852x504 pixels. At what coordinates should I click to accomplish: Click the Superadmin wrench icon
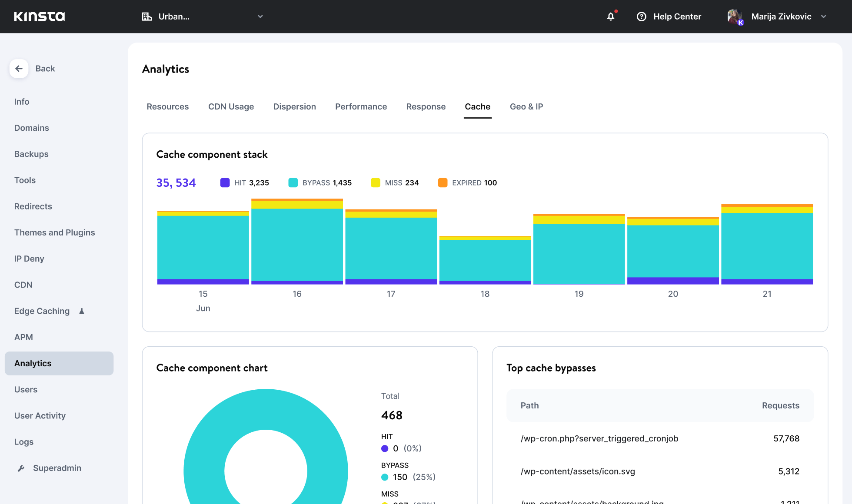(21, 468)
